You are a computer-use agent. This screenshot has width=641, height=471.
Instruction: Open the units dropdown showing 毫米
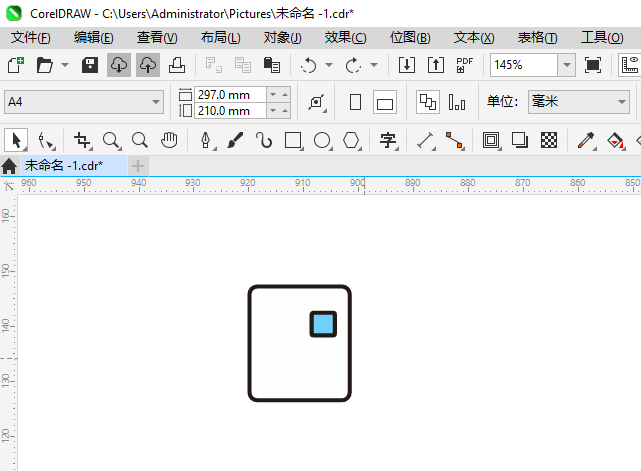[579, 102]
